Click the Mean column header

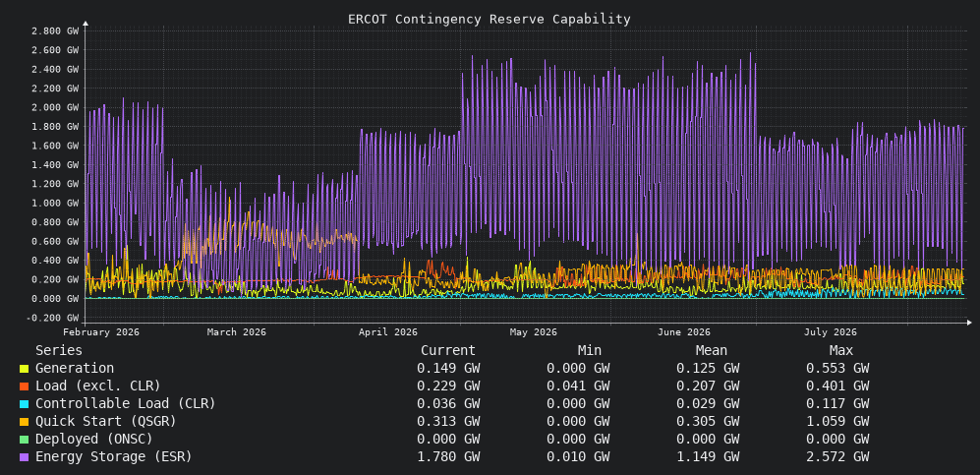coord(712,351)
